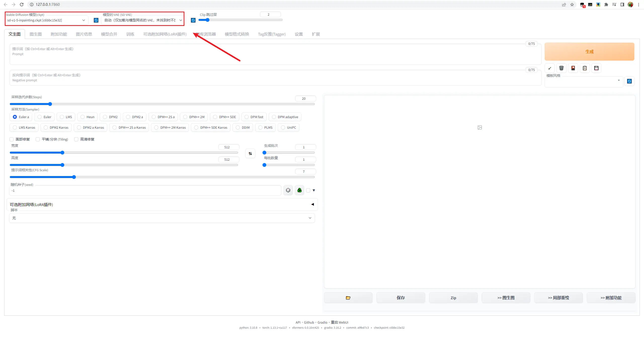Refresh the SD VAE model list

193,20
